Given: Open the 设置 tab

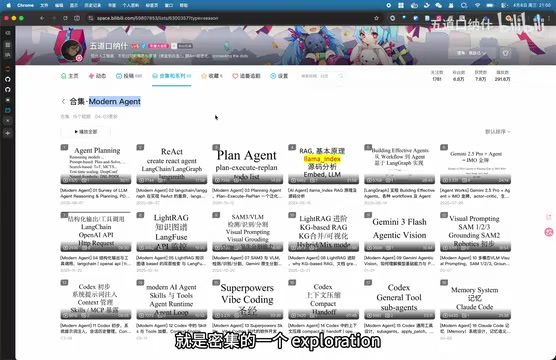Looking at the screenshot, I should [x=279, y=76].
